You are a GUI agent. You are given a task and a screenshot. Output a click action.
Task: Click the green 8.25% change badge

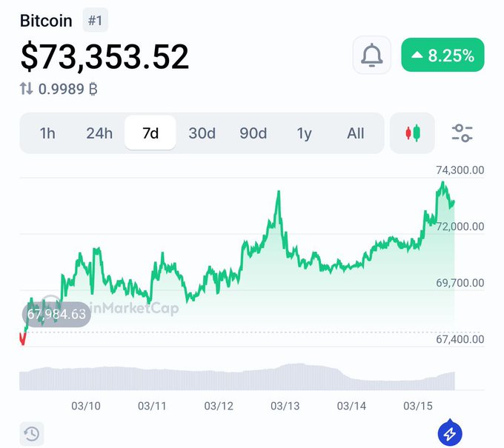point(442,56)
